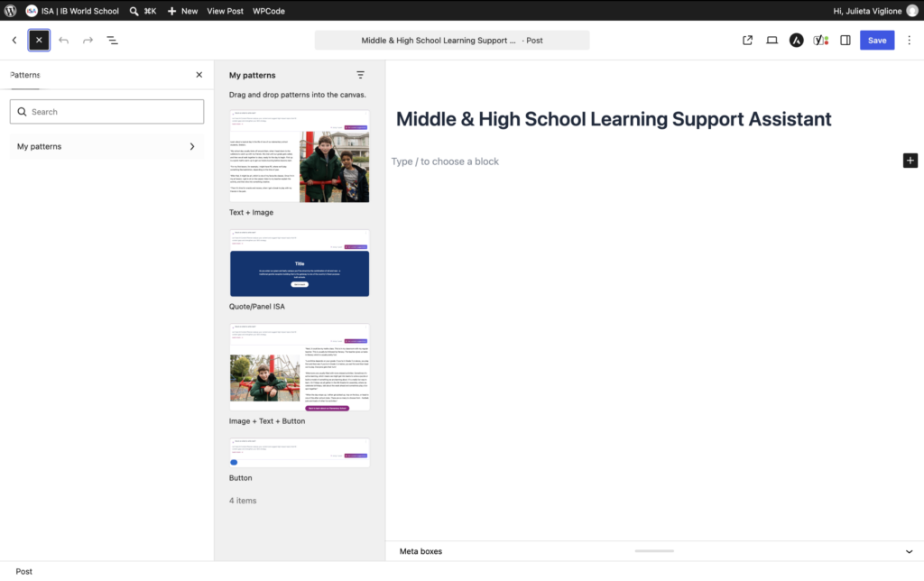Toggle the Settings sidebar icon
This screenshot has height=581, width=924.
tap(845, 40)
